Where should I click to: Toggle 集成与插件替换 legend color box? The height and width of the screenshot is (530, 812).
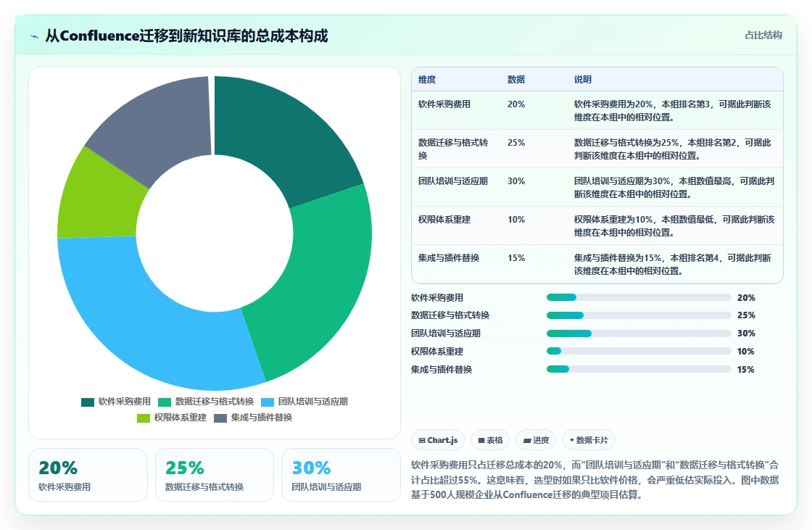[220, 418]
